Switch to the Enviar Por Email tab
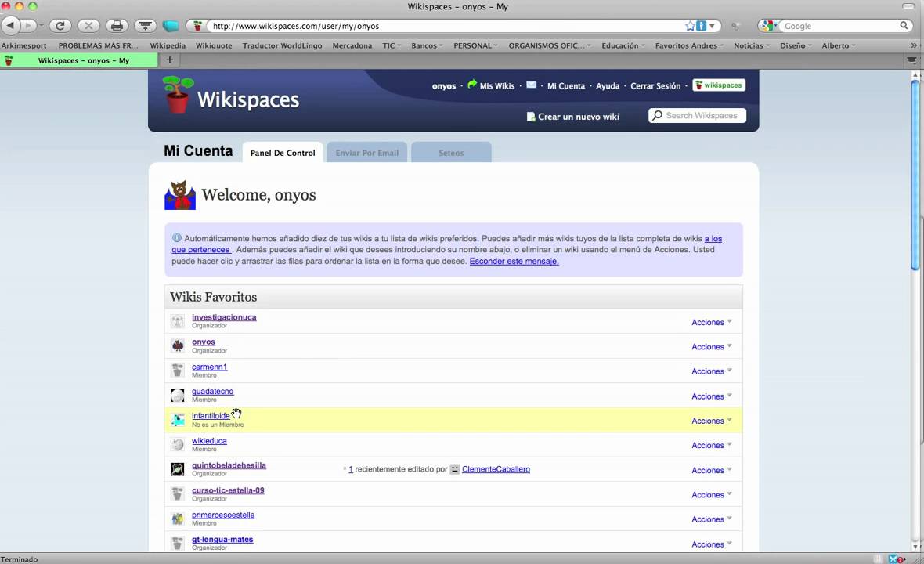 [x=366, y=153]
